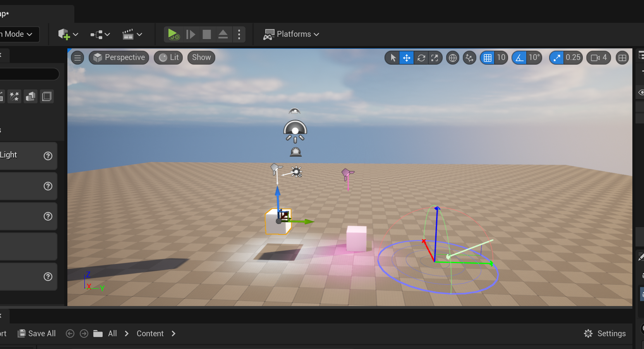Click Save All in content browser
The width and height of the screenshot is (644, 349).
[x=37, y=334]
